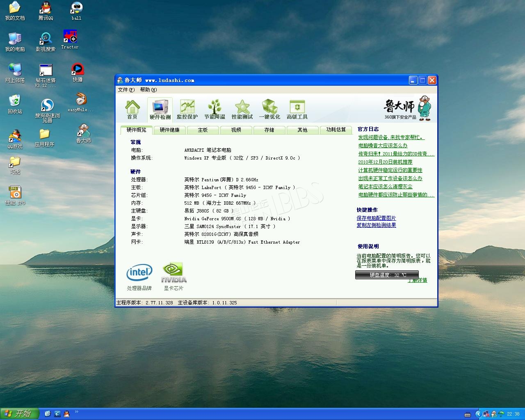Screen dimensions: 525x420
Task: Switch to 硬件概览 tab
Action: 136,130
